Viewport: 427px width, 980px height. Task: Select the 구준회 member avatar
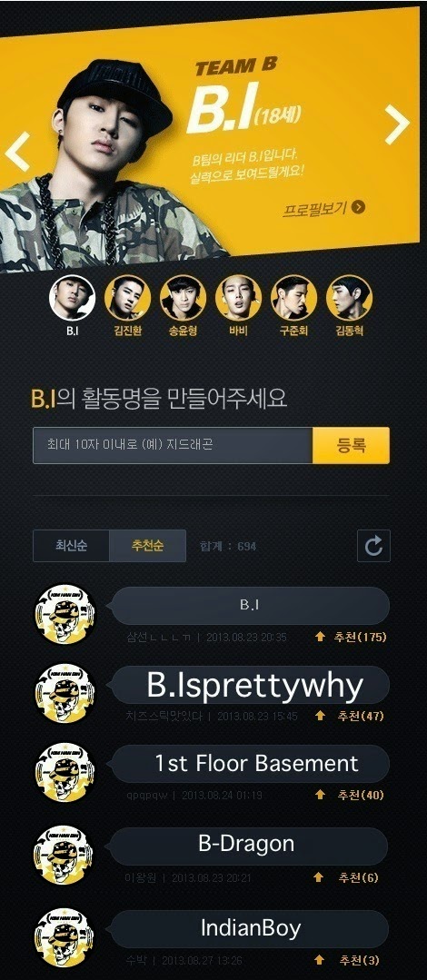pos(293,298)
